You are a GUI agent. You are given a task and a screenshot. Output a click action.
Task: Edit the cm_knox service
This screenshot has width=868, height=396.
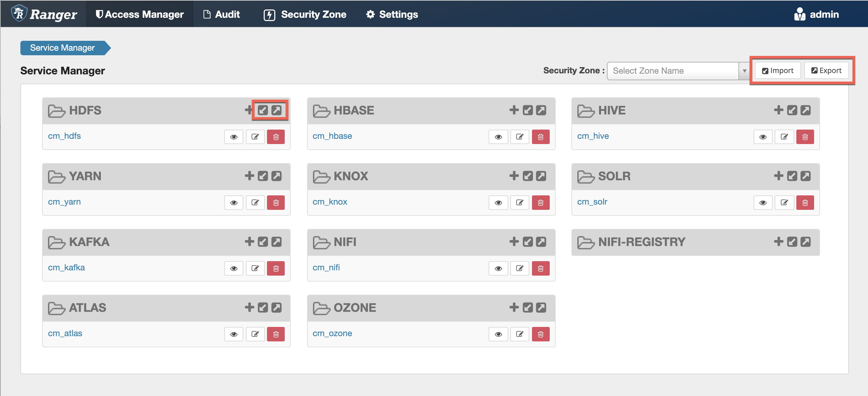pyautogui.click(x=519, y=203)
